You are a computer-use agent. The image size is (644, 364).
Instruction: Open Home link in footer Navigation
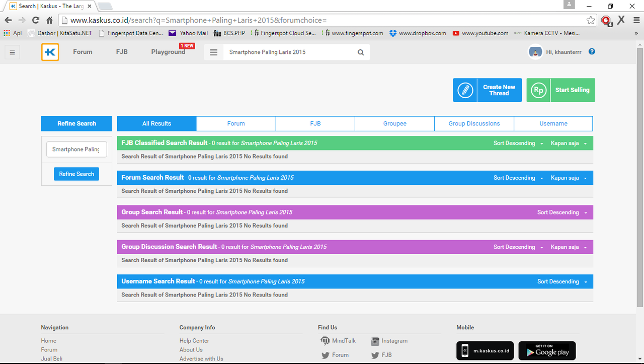pyautogui.click(x=49, y=341)
